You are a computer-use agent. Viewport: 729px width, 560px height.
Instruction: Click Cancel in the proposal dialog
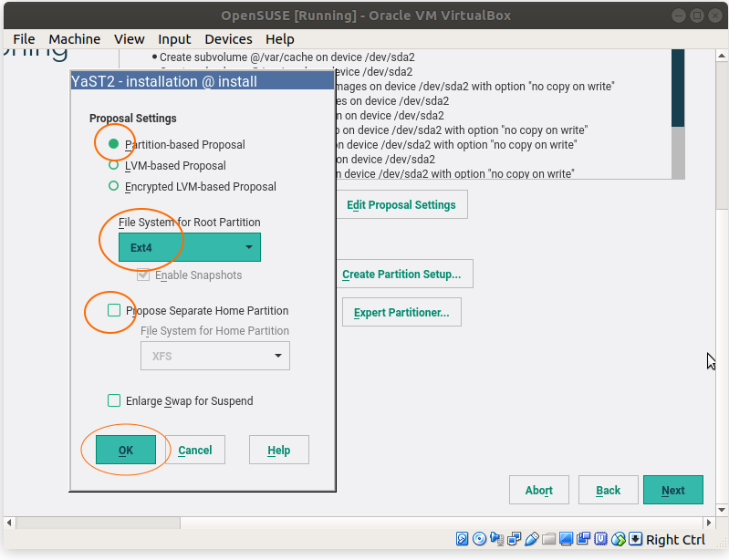click(x=195, y=450)
